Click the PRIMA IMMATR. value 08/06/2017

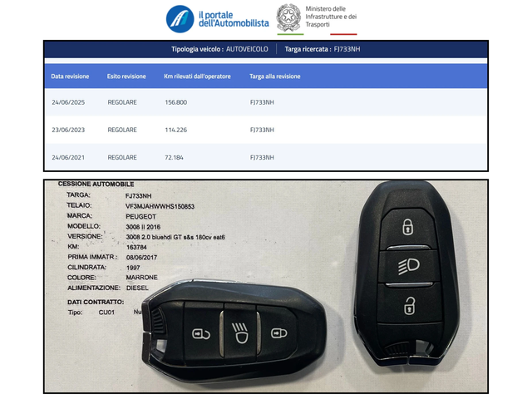(x=141, y=258)
